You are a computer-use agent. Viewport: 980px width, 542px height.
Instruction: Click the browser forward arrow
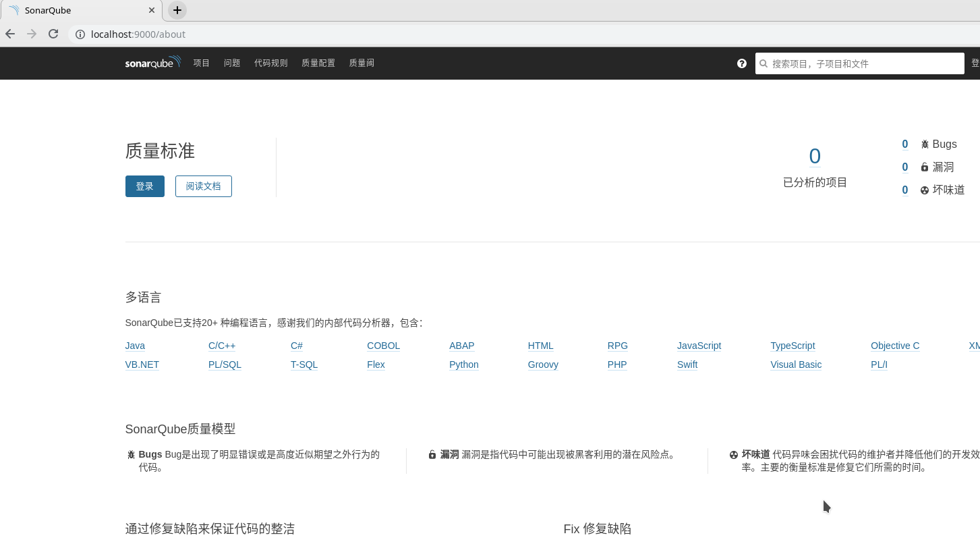click(32, 34)
